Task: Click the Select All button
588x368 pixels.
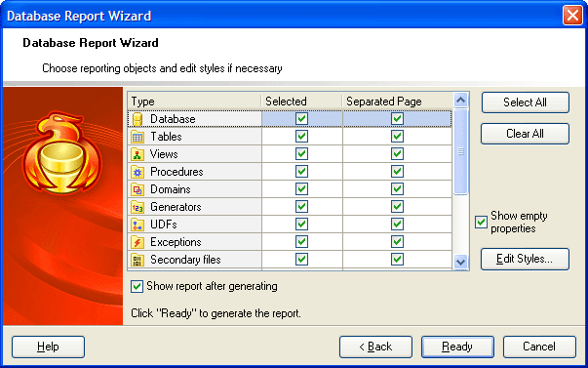Action: [525, 102]
